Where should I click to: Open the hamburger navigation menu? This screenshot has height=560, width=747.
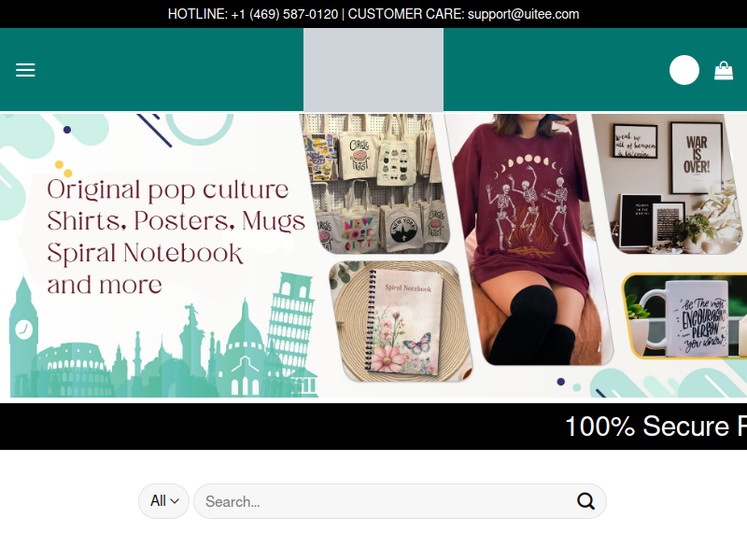click(x=25, y=70)
